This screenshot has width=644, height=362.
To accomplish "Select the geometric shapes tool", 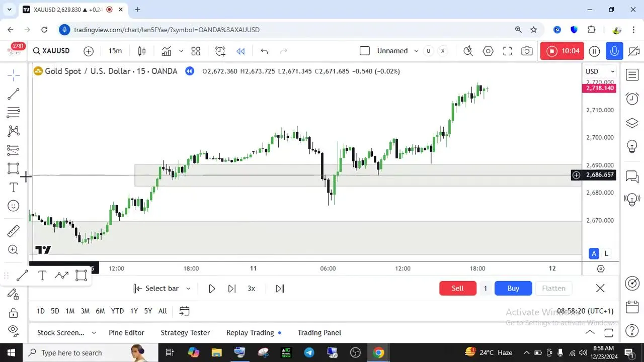I will (14, 168).
